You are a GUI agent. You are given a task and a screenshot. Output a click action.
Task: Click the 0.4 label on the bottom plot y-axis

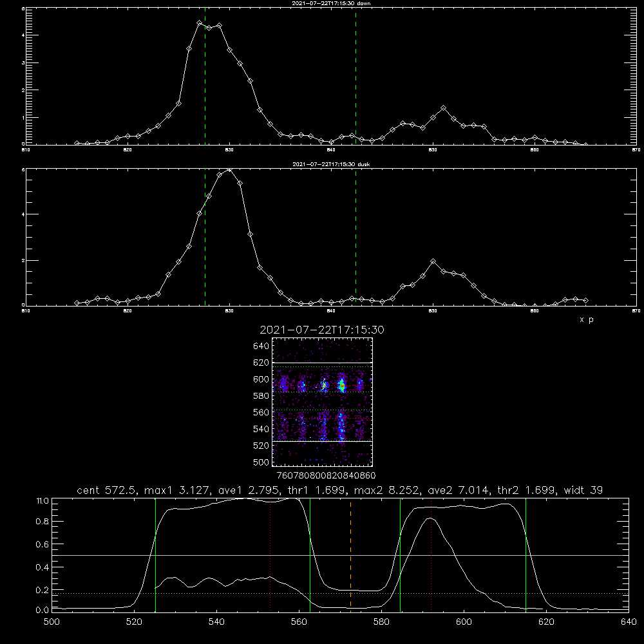click(43, 567)
